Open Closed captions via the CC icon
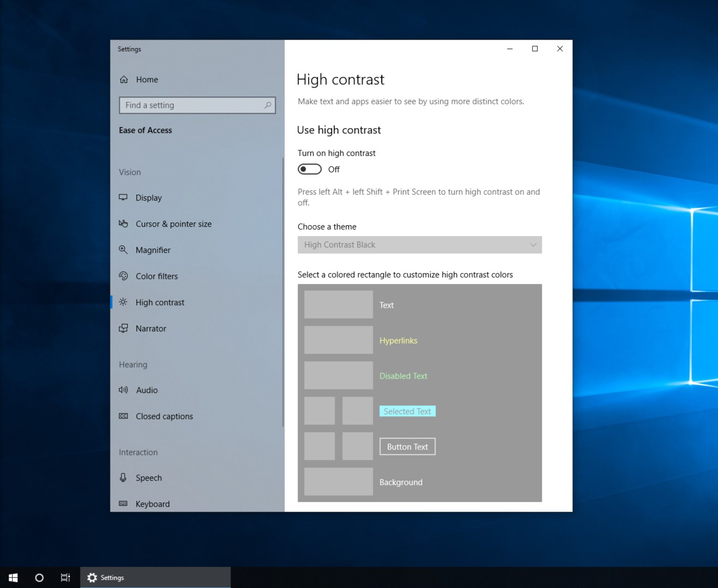 tap(123, 416)
